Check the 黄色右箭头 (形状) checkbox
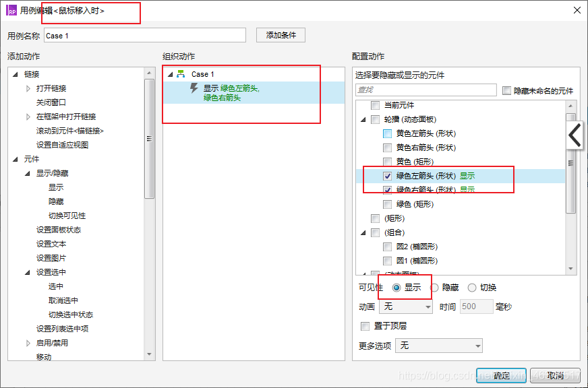The width and height of the screenshot is (588, 388). [x=387, y=148]
